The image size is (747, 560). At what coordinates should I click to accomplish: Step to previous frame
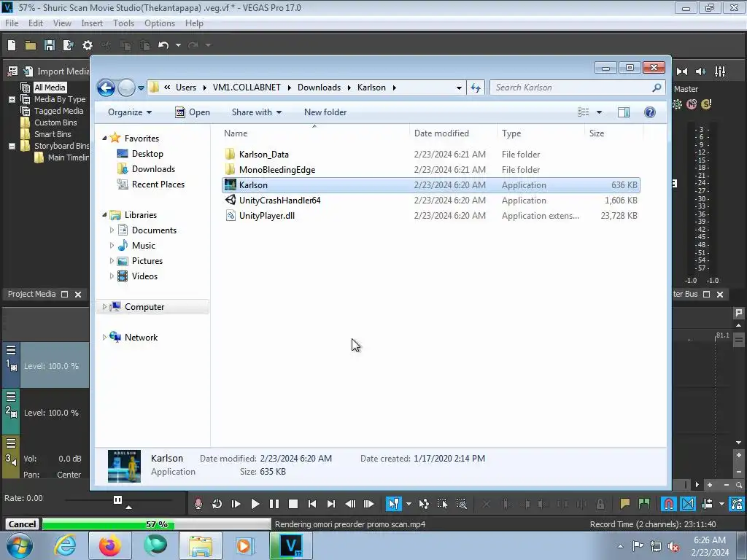point(350,504)
